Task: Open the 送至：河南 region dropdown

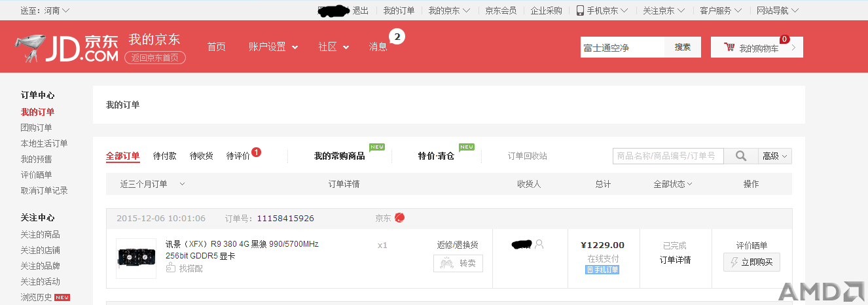Action: [x=45, y=10]
